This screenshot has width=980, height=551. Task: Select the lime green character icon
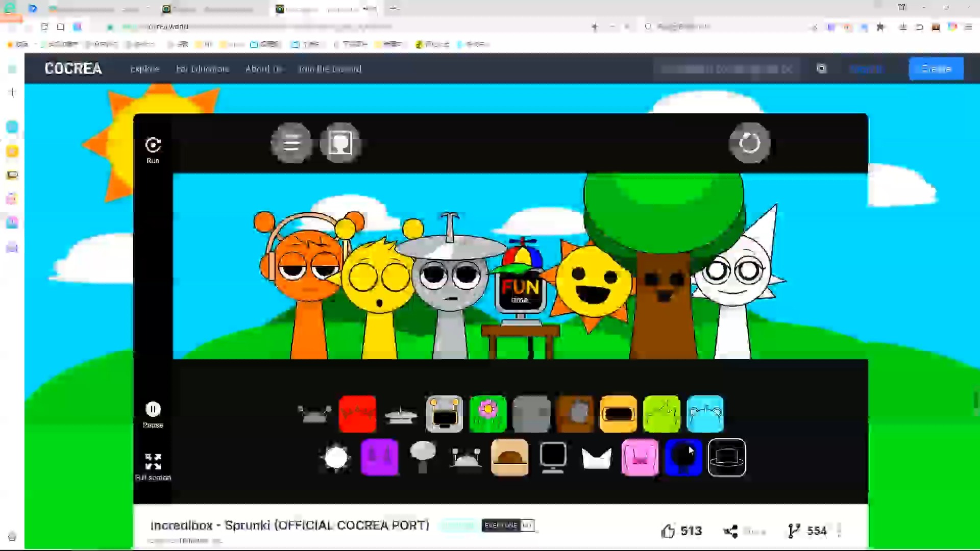click(661, 414)
